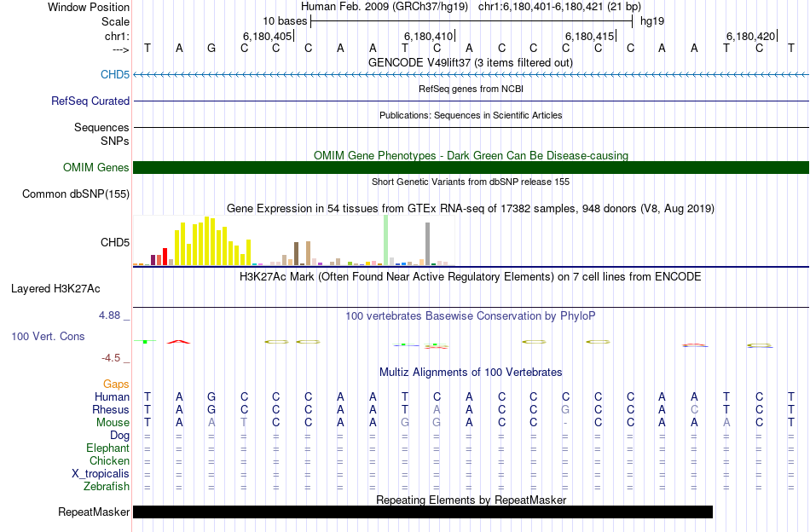Select the X_tropicalis alignment row label

tap(101, 474)
